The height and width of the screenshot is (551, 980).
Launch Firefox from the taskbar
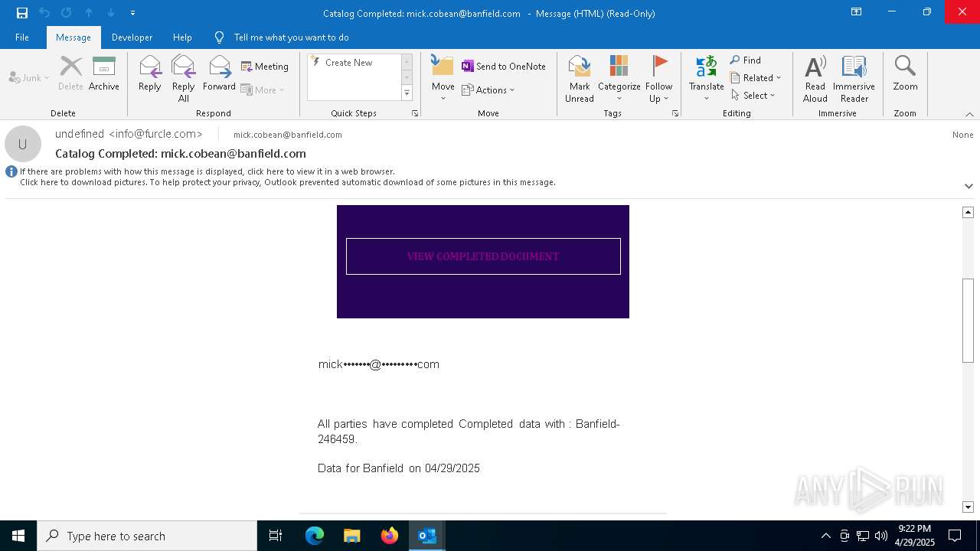click(x=390, y=536)
